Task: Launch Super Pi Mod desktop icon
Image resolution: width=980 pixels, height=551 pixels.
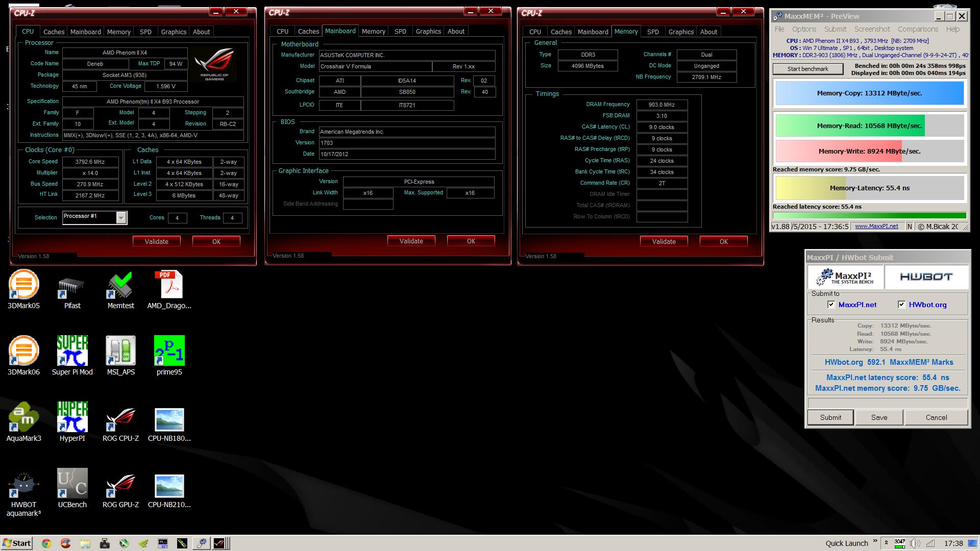Action: coord(72,356)
